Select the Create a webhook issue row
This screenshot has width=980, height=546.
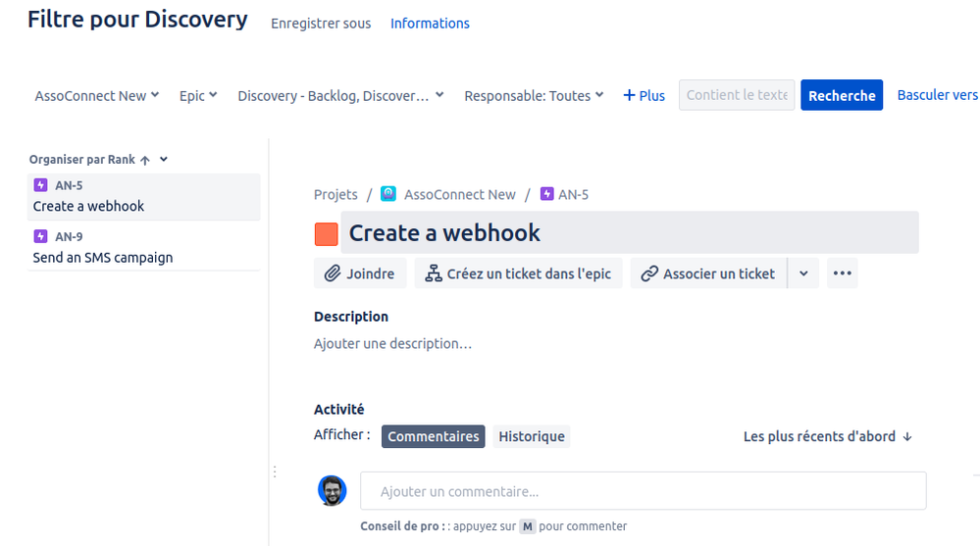144,196
